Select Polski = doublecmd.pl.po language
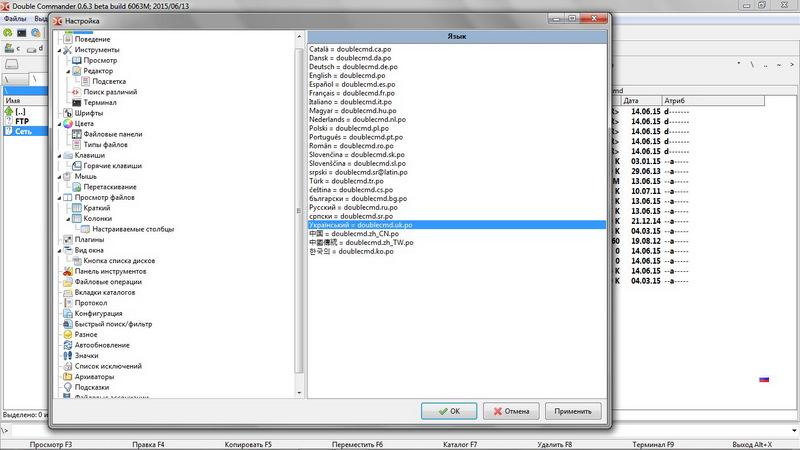 tap(348, 128)
